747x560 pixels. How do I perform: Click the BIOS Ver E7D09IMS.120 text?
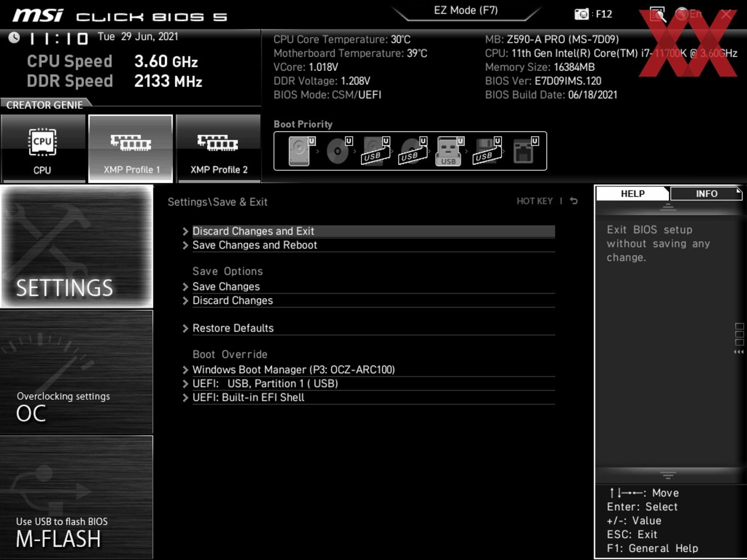[543, 81]
